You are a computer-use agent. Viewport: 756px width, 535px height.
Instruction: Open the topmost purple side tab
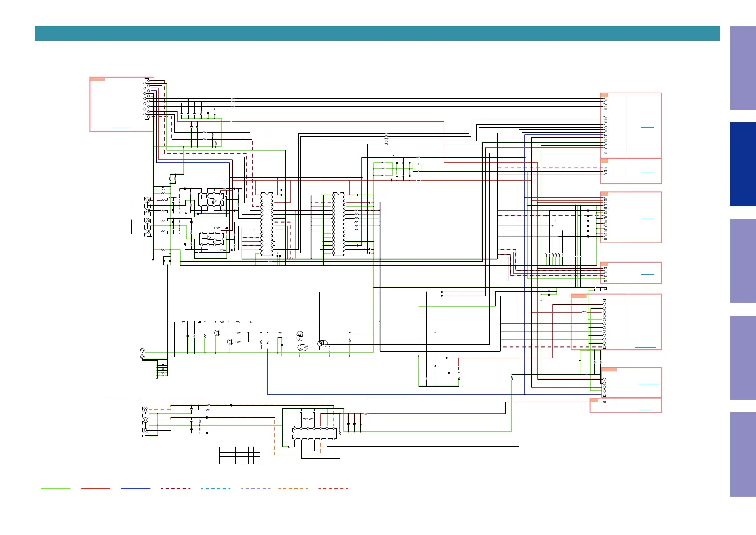click(743, 68)
